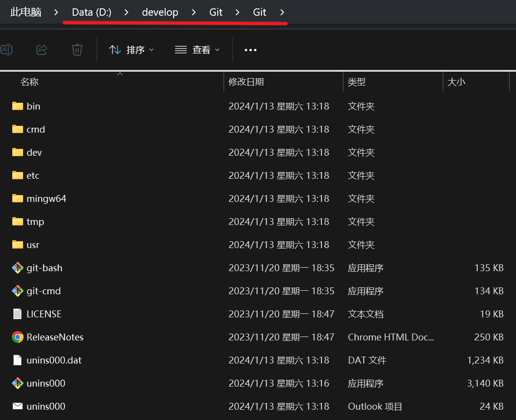Screen dimensions: 516x420
Task: Go to develop in breadcrumb
Action: click(x=160, y=12)
